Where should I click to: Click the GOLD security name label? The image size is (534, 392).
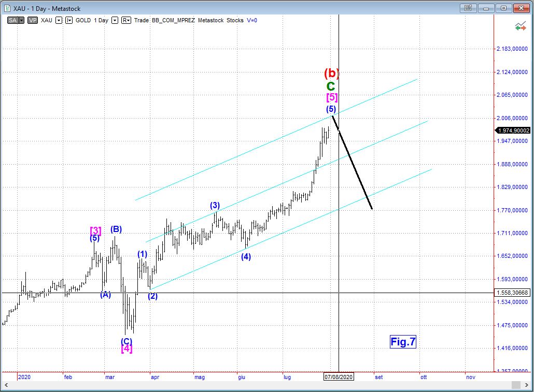click(x=83, y=20)
